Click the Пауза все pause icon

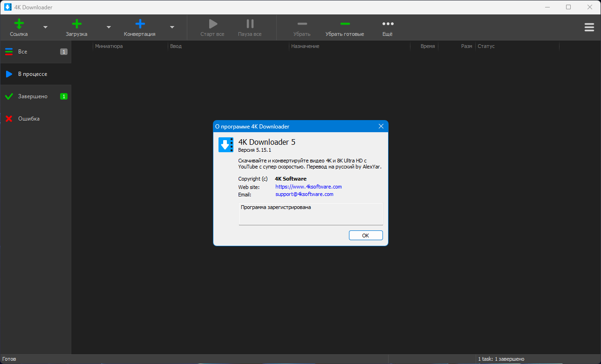pyautogui.click(x=250, y=24)
